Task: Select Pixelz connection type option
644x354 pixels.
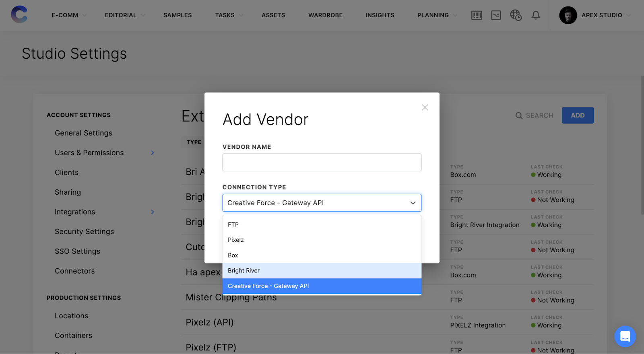Action: (x=322, y=240)
